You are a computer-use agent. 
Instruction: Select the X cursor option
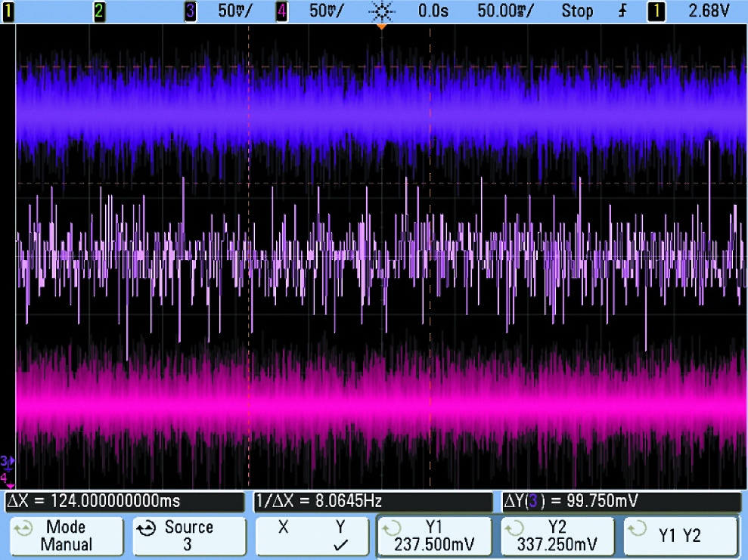(284, 527)
